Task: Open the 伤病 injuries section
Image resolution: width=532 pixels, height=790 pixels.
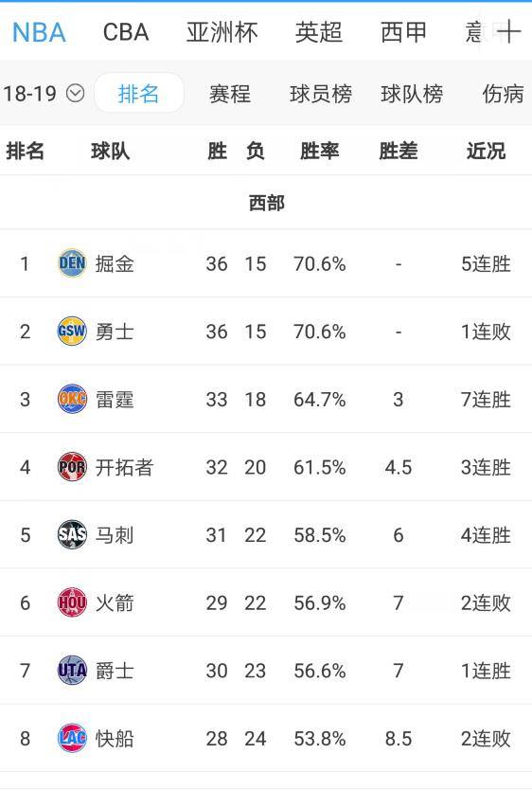Action: [503, 94]
